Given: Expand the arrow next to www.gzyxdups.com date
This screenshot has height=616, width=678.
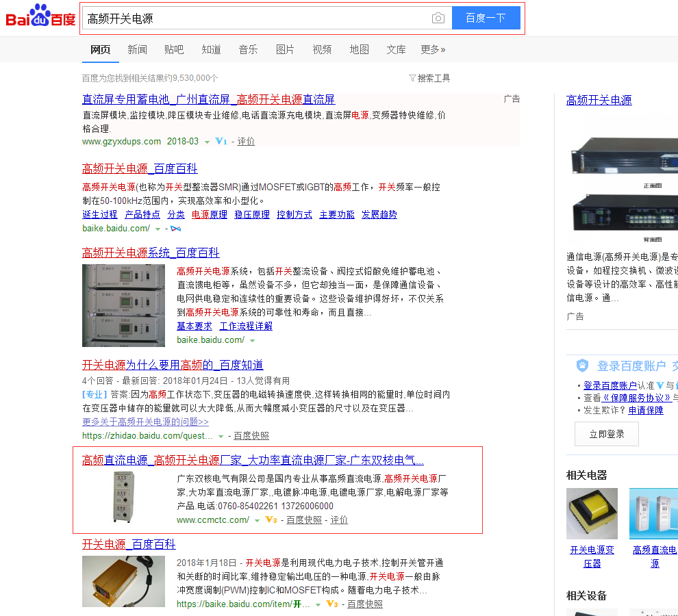Looking at the screenshot, I should coord(207,142).
